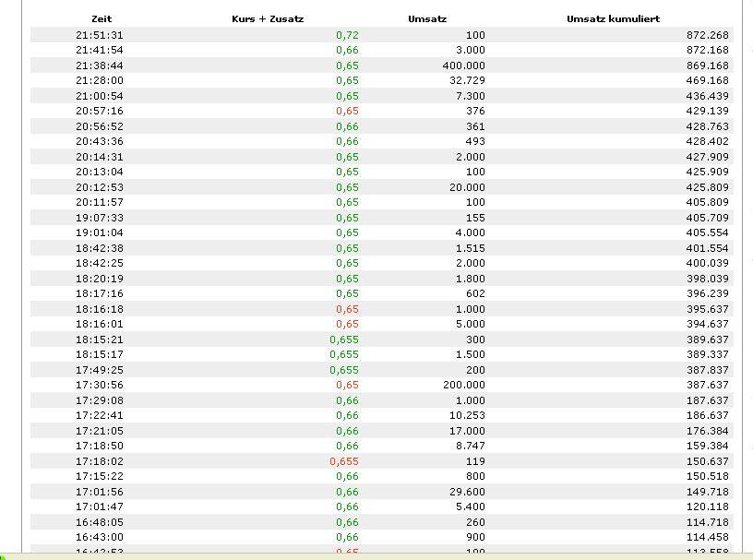This screenshot has width=753, height=560.
Task: Click the price 0,655 in the 18:15:21 row
Action: click(x=344, y=340)
